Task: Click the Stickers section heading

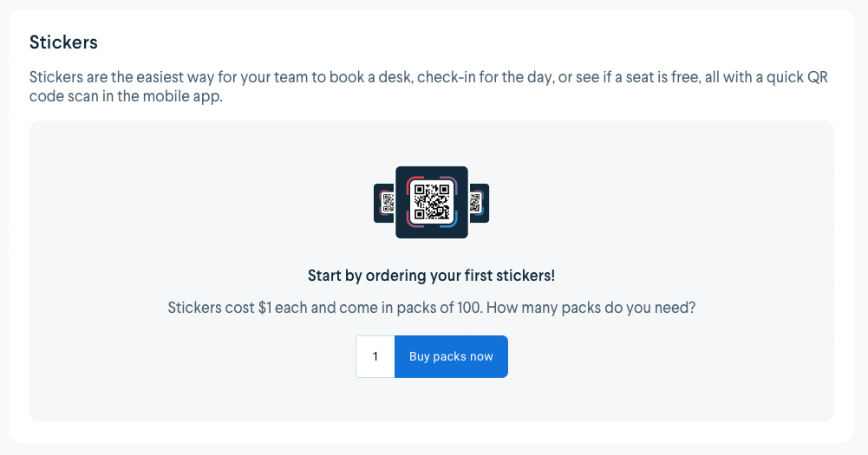Action: [x=63, y=42]
